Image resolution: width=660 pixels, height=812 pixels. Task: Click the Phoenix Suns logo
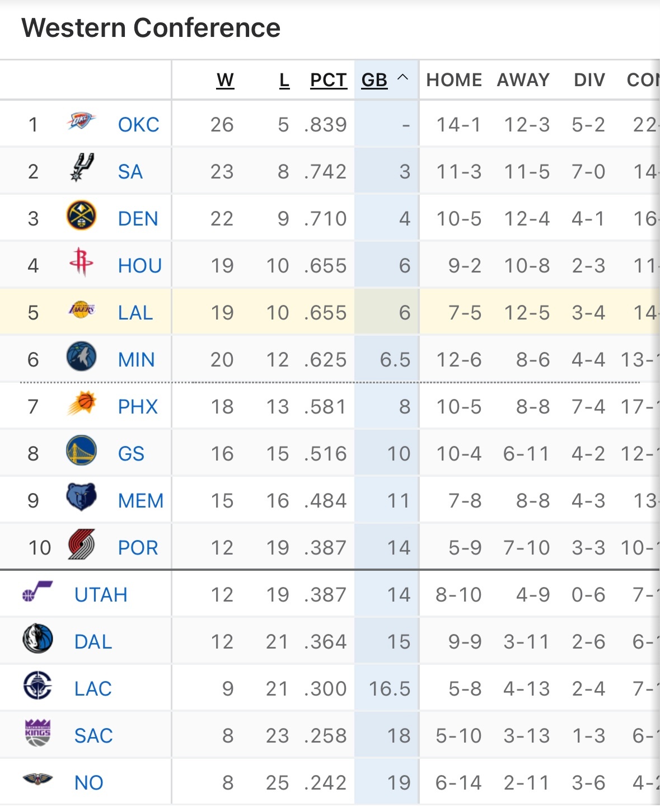82,403
